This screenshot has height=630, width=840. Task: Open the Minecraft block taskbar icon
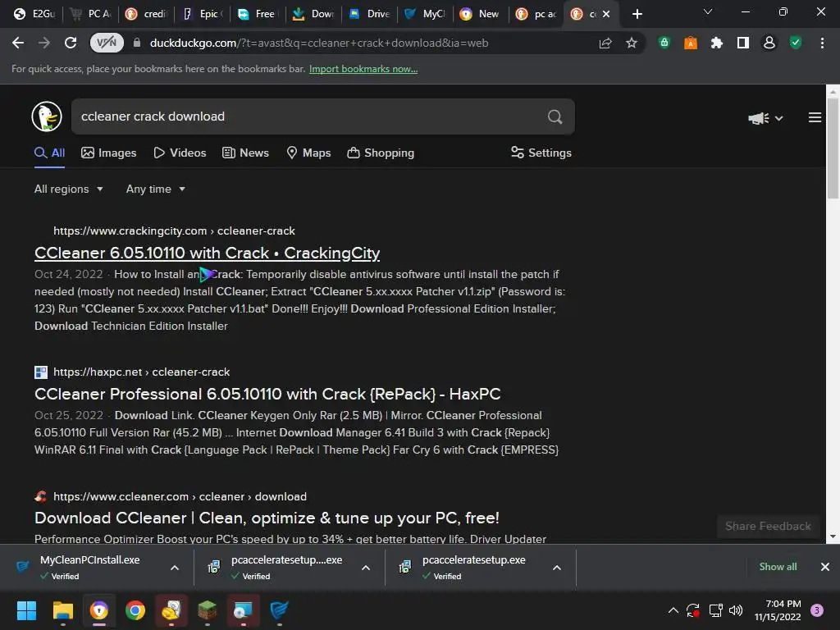(x=208, y=610)
